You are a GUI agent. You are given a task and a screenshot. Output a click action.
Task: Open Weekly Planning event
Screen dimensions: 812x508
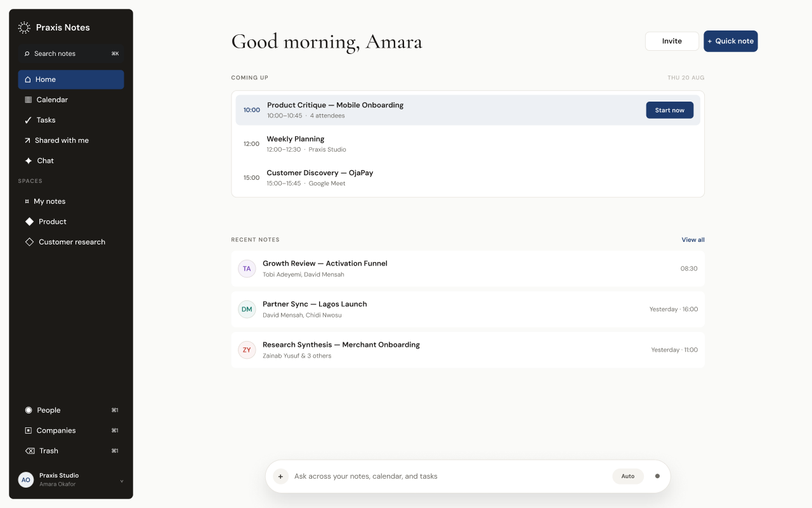pos(468,144)
